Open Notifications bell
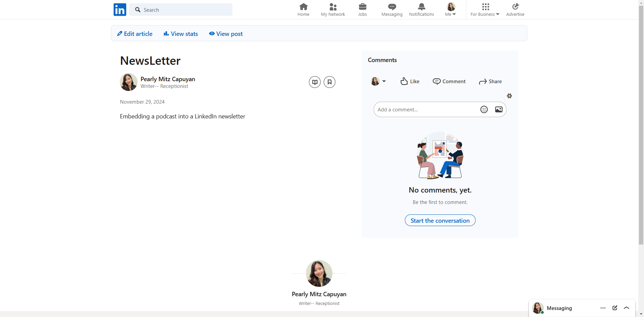The image size is (644, 317). pos(421,10)
